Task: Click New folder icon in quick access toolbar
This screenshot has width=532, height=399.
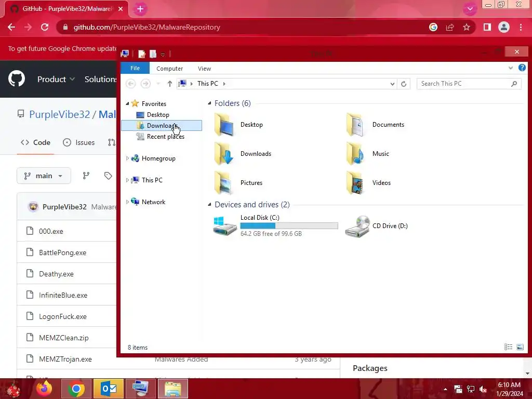Action: 153,54
